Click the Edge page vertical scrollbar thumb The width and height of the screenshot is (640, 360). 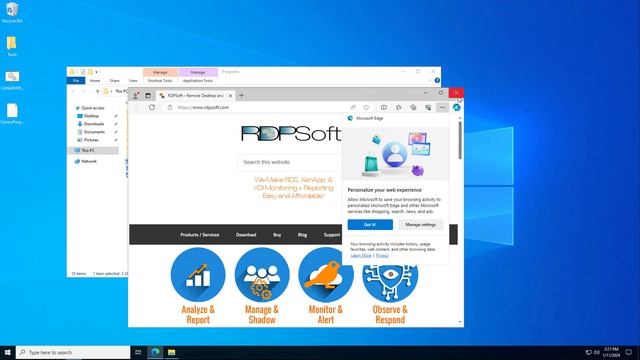click(460, 140)
